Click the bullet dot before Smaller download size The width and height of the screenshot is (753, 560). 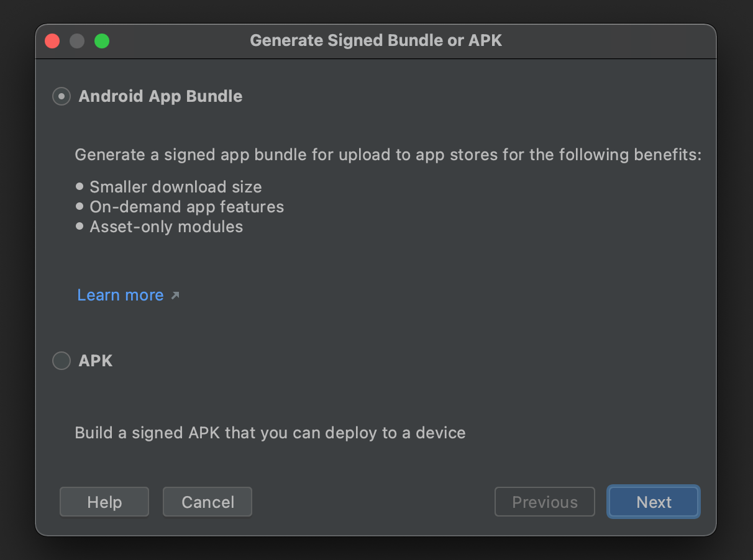(80, 186)
